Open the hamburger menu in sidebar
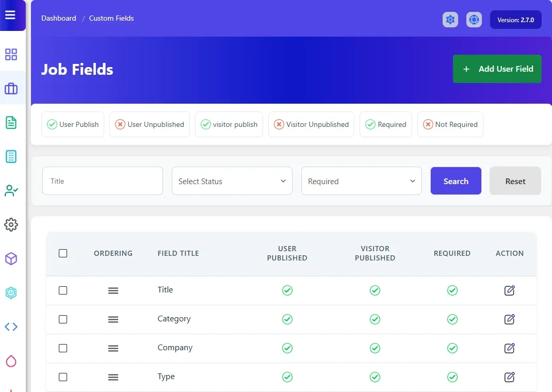Screen dimensions: 552x392 coord(10,15)
